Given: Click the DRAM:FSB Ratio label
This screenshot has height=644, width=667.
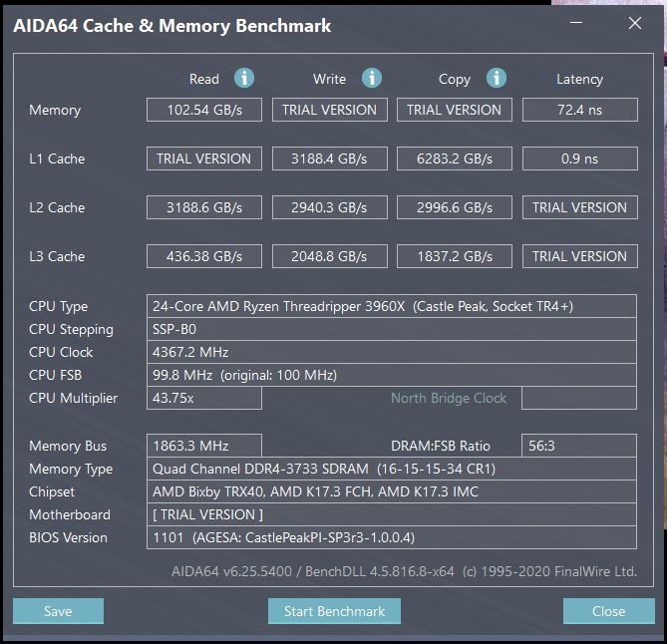Looking at the screenshot, I should 441,447.
